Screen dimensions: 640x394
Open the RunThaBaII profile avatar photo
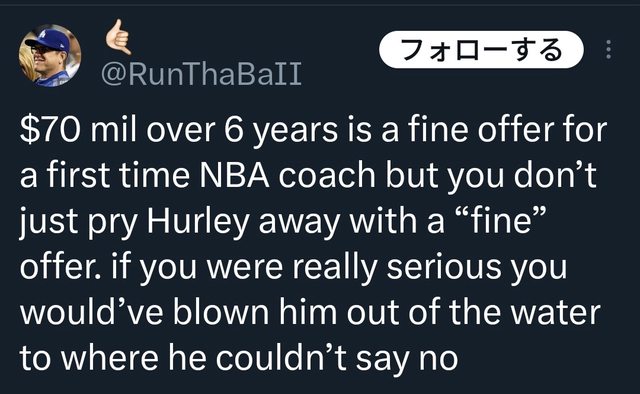pos(50,56)
